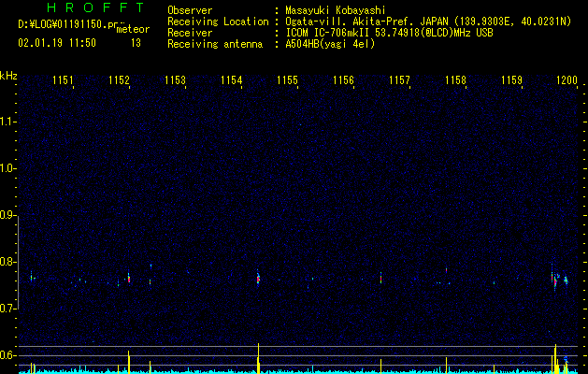Click the 1156 time axis label
Viewport: 588px width, 374px height.
[x=343, y=80]
